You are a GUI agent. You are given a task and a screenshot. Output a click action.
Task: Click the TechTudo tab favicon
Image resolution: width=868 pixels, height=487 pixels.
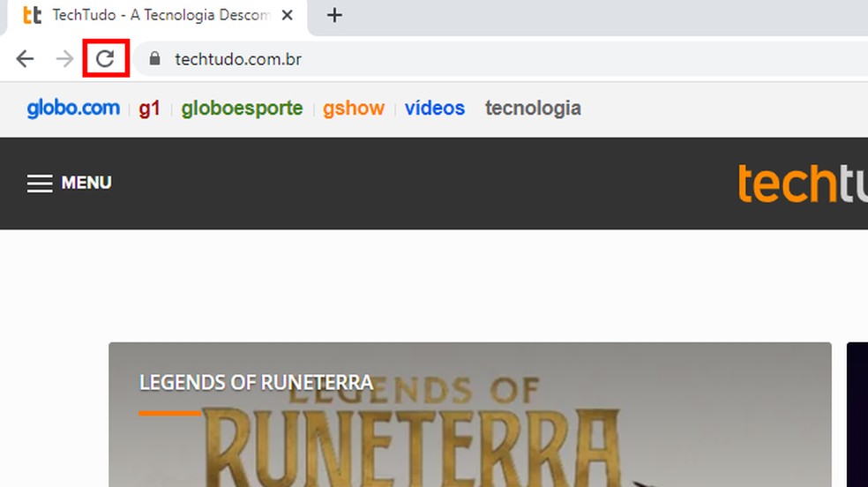click(x=32, y=15)
